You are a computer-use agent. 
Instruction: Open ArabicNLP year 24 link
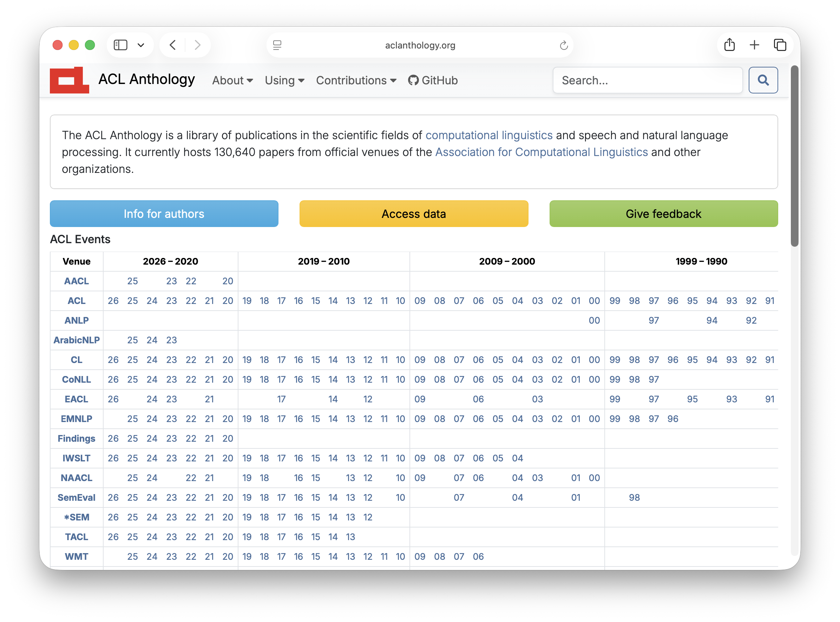click(x=152, y=340)
